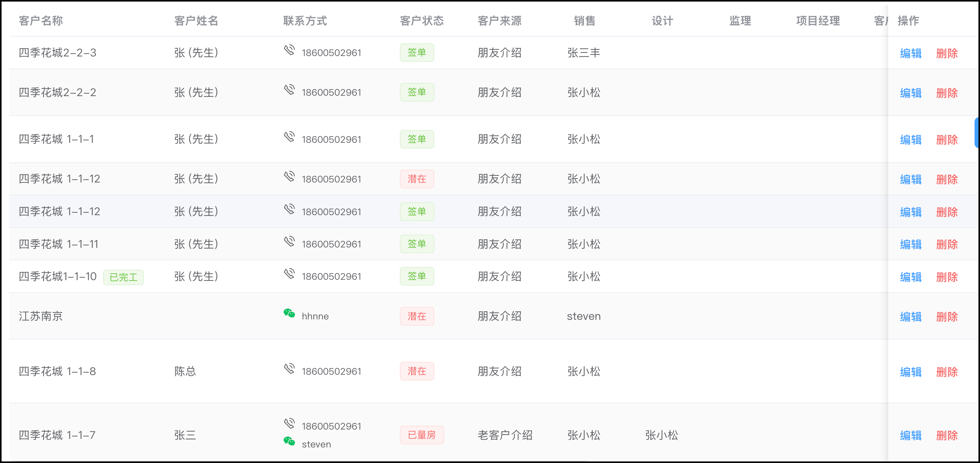Click WeChat icon next to hhnne
Viewport: 980px width, 463px height.
[289, 313]
